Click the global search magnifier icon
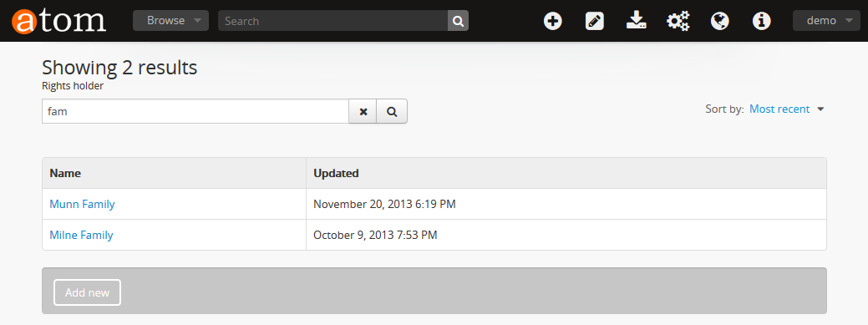 click(458, 21)
